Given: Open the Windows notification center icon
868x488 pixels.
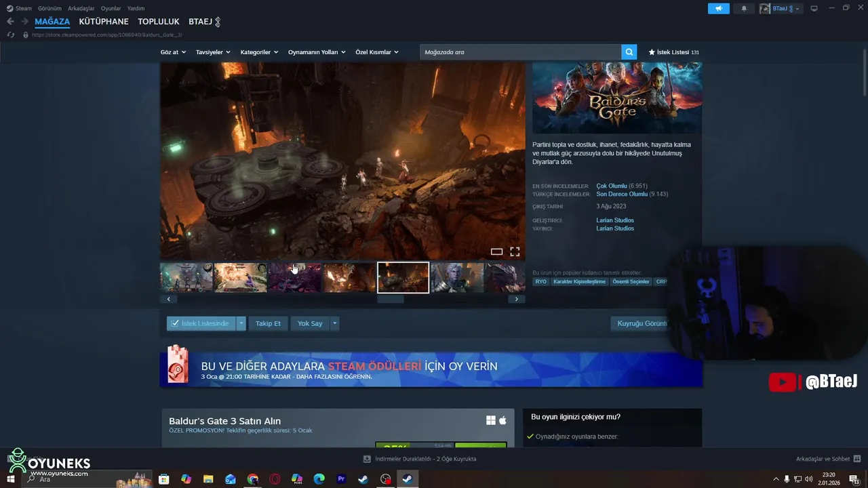Looking at the screenshot, I should pos(854,479).
